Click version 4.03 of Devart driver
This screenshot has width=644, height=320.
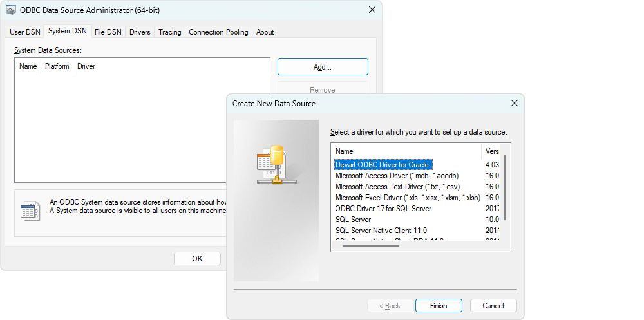point(492,165)
